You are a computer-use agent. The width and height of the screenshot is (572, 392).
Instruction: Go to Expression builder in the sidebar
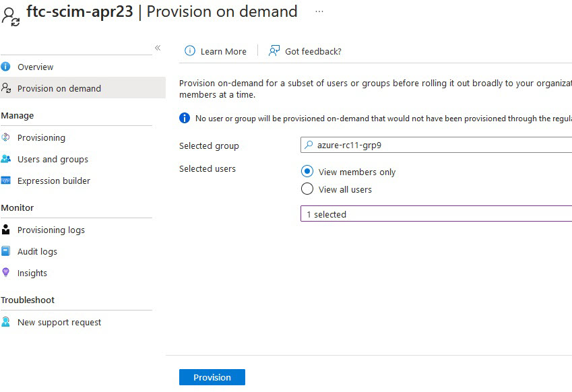click(x=54, y=181)
